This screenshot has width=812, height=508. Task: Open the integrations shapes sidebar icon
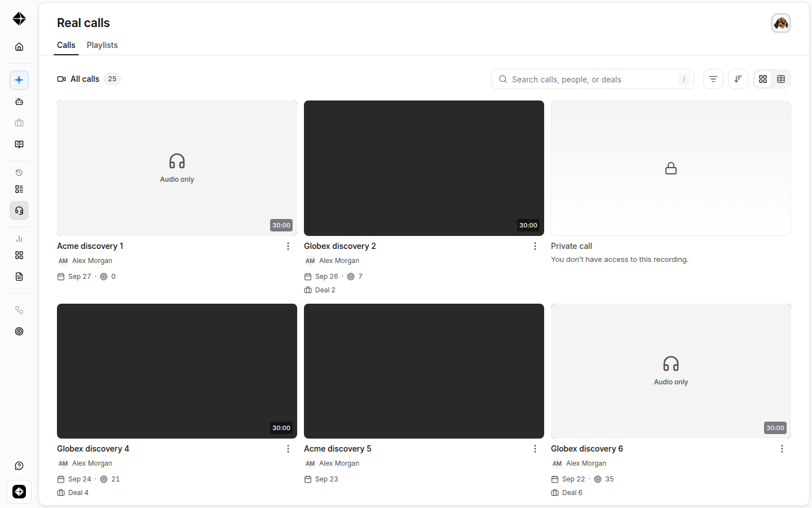pyautogui.click(x=19, y=310)
